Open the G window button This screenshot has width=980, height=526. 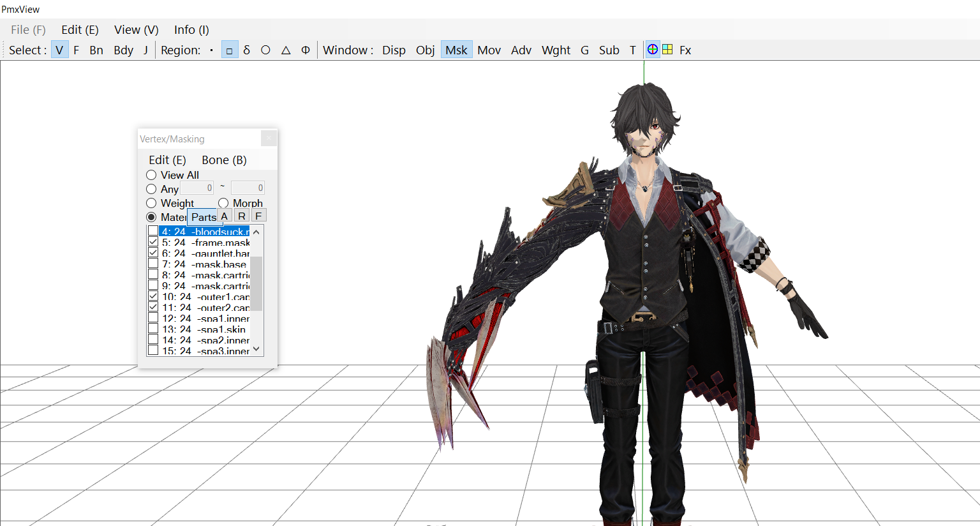click(584, 50)
